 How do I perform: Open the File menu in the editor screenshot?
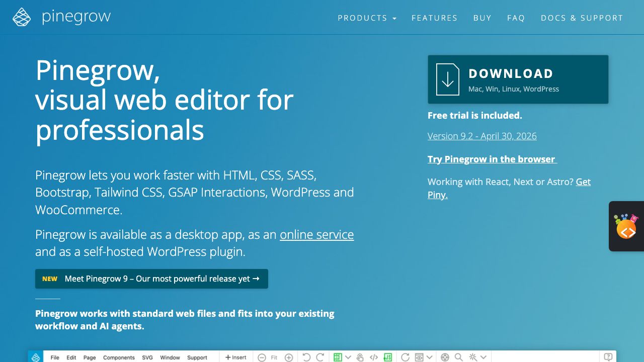point(55,357)
